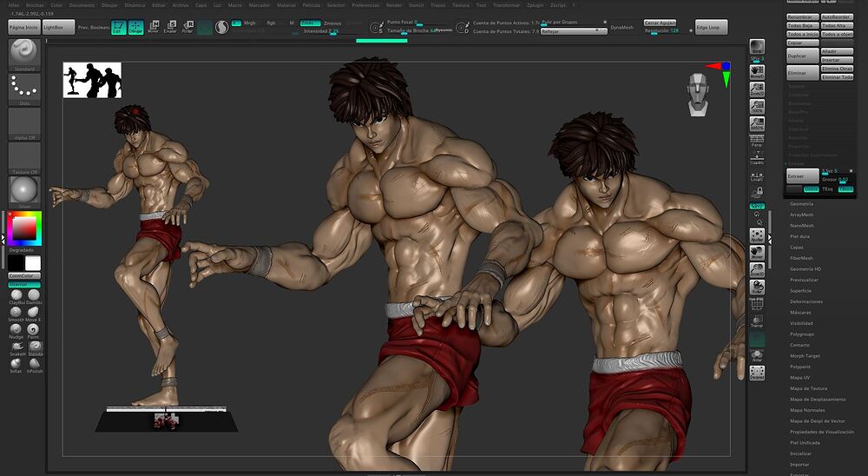This screenshot has height=476, width=868.
Task: Select the SnakeHook brush
Action: (x=16, y=347)
